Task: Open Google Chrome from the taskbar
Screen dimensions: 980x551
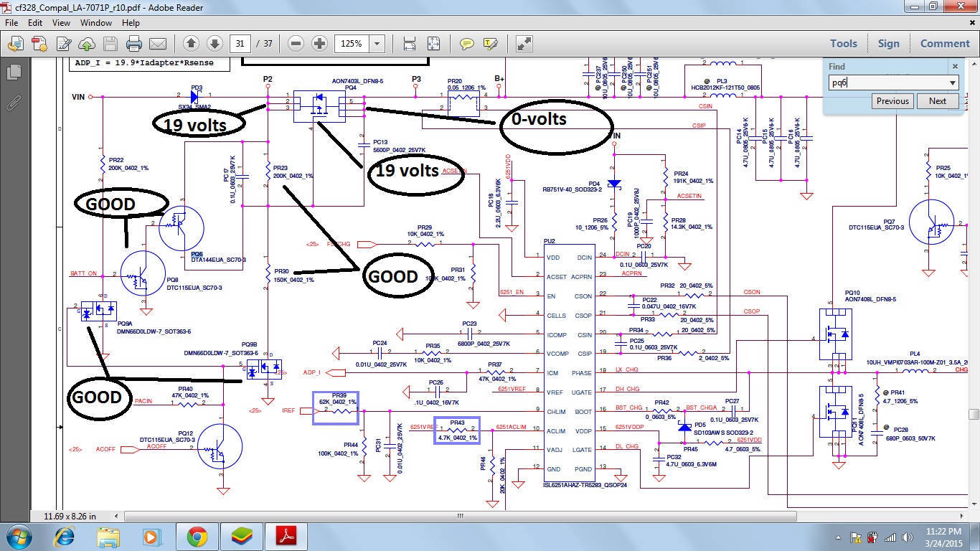Action: [197, 536]
